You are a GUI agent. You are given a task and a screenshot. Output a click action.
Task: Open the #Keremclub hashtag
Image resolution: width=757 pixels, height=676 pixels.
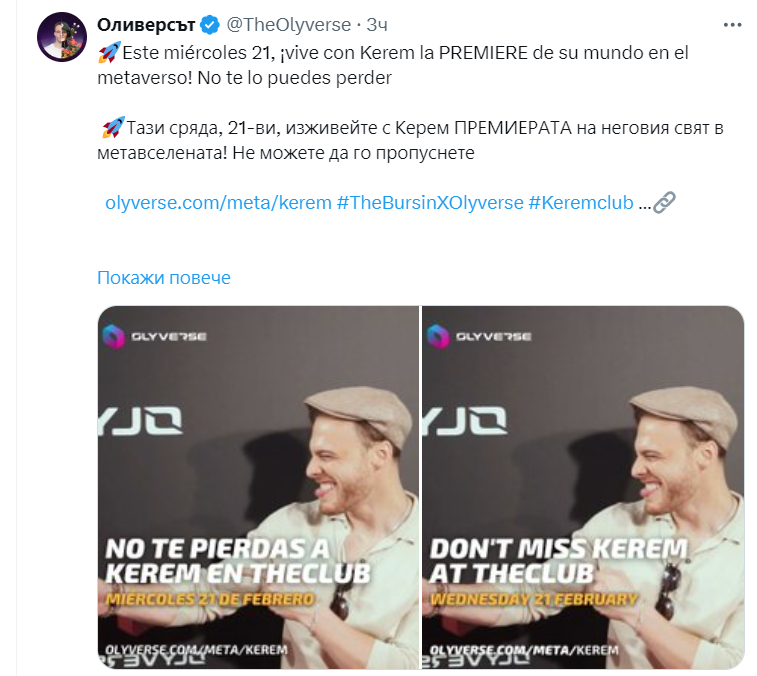tap(581, 203)
